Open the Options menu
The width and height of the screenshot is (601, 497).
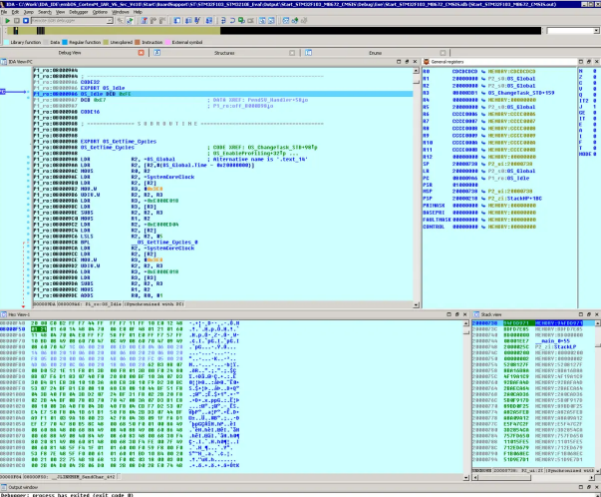(100, 12)
